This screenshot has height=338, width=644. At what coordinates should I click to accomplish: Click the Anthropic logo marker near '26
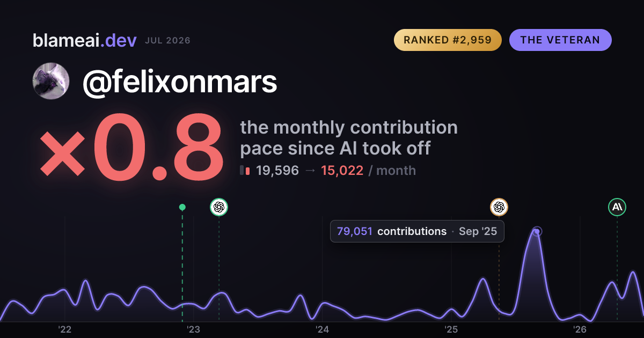click(617, 207)
